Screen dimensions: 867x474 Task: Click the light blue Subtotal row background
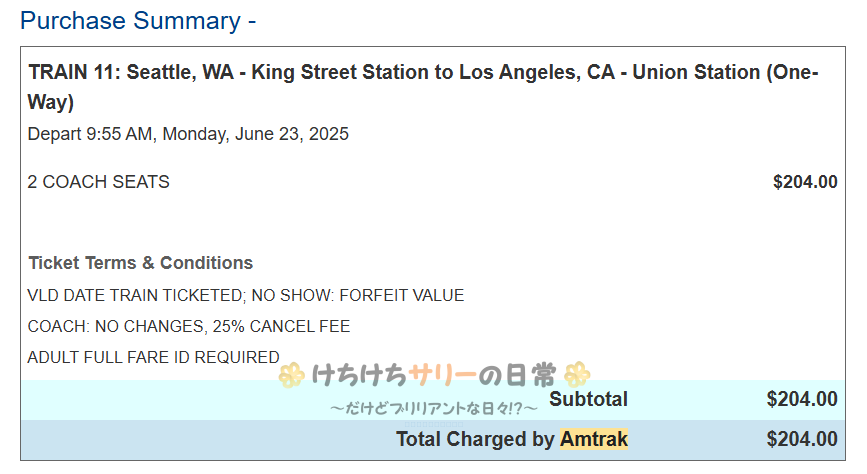(x=150, y=400)
